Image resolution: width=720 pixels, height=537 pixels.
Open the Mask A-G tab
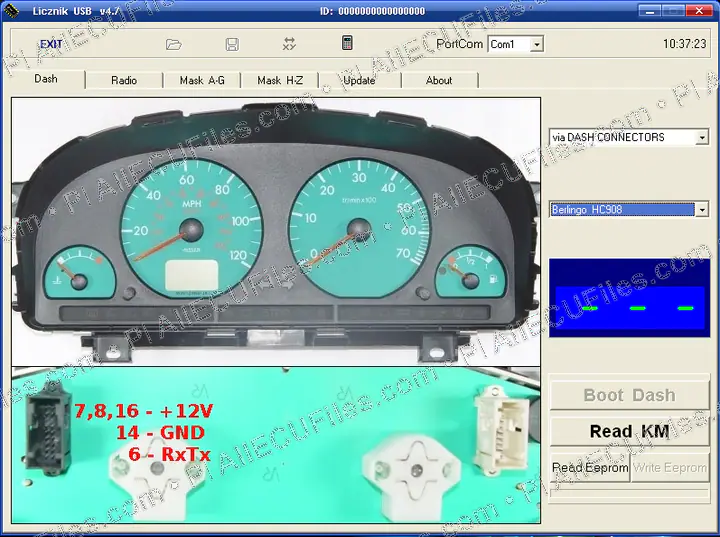[202, 80]
